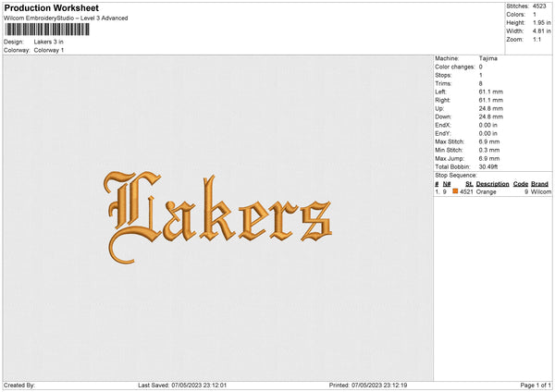Click the Created By field in footer

point(20,385)
